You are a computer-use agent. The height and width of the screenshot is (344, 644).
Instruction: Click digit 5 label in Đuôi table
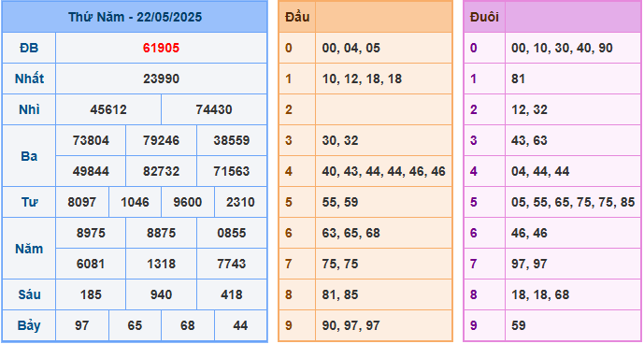pos(474,202)
